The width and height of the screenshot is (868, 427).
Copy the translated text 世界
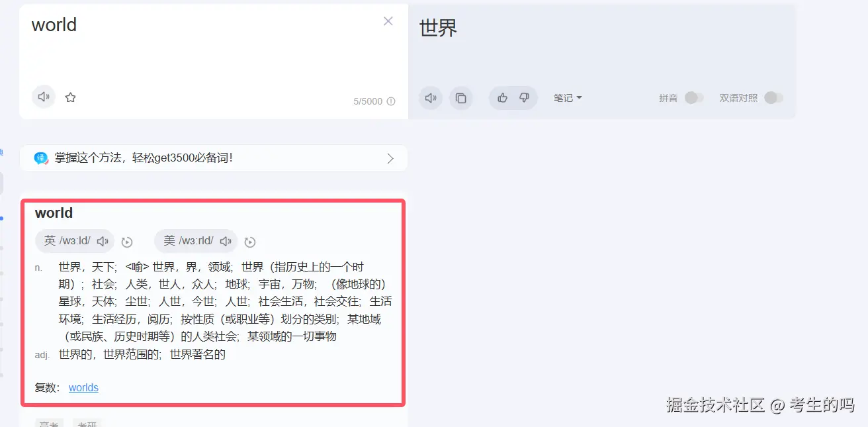(x=461, y=98)
